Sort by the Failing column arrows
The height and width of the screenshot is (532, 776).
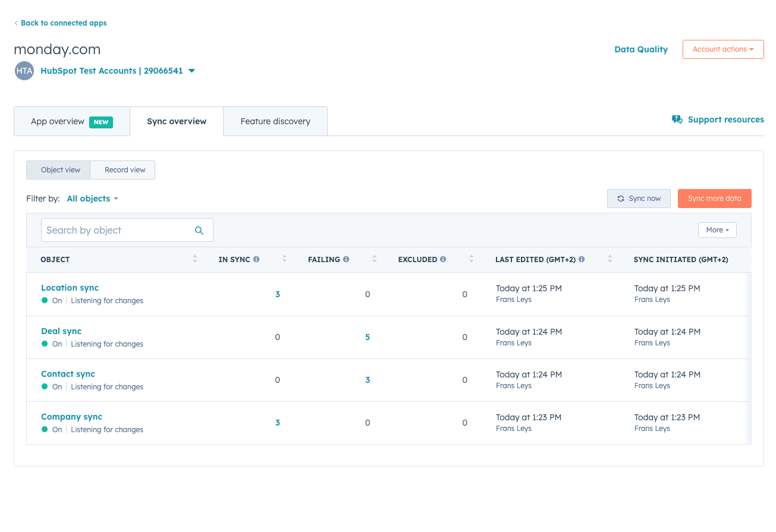pos(375,259)
